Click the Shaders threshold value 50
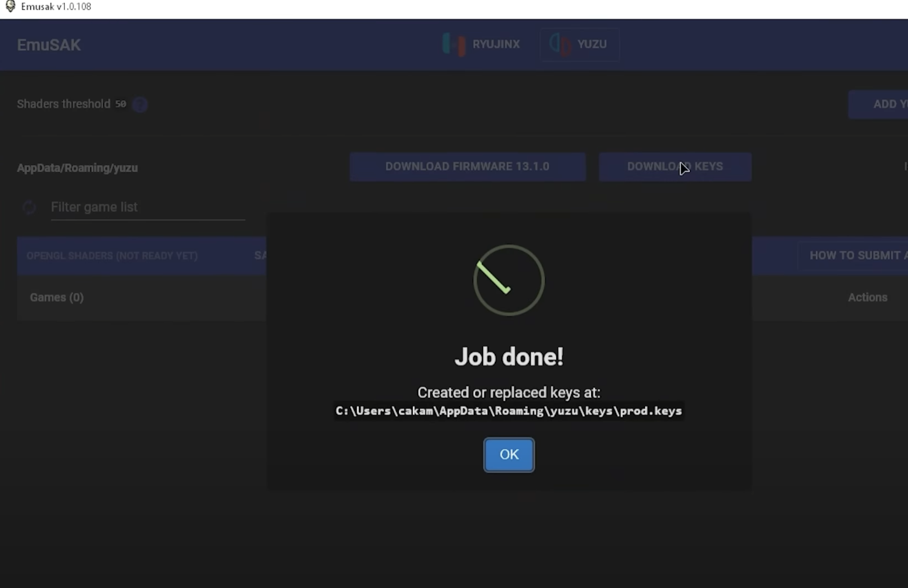Screen dimensions: 908x588 120,104
